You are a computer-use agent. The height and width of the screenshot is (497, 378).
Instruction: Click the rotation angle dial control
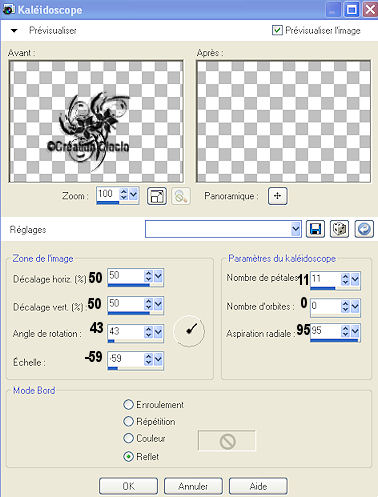point(189,331)
